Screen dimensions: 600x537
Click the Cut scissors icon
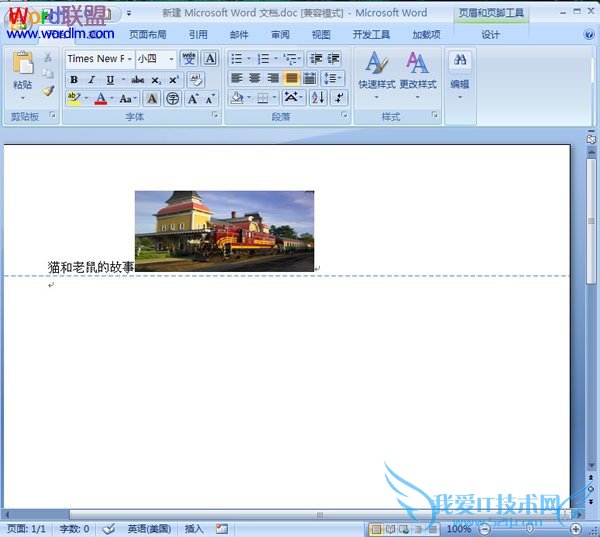[48, 57]
